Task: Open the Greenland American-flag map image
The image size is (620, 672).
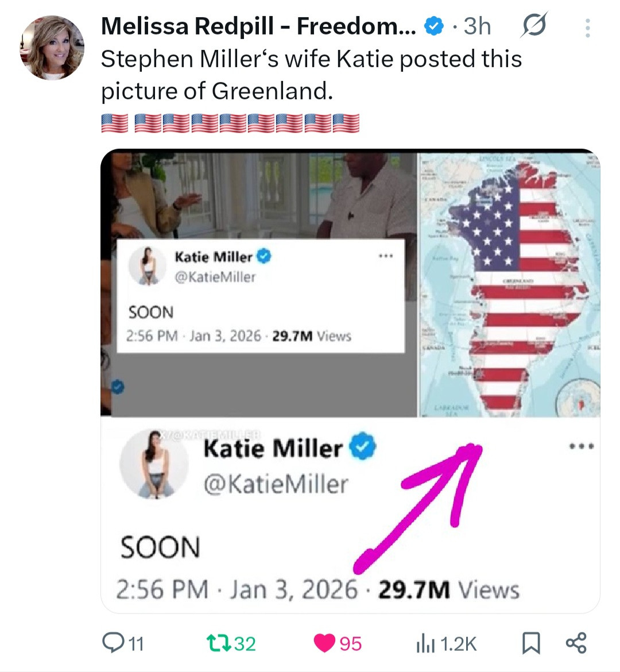Action: pos(509,284)
